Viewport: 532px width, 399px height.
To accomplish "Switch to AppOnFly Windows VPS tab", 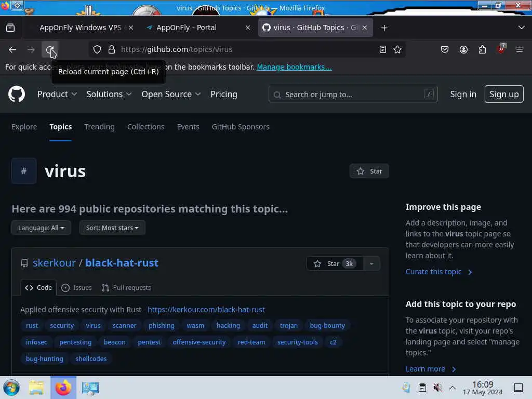I will pyautogui.click(x=80, y=28).
